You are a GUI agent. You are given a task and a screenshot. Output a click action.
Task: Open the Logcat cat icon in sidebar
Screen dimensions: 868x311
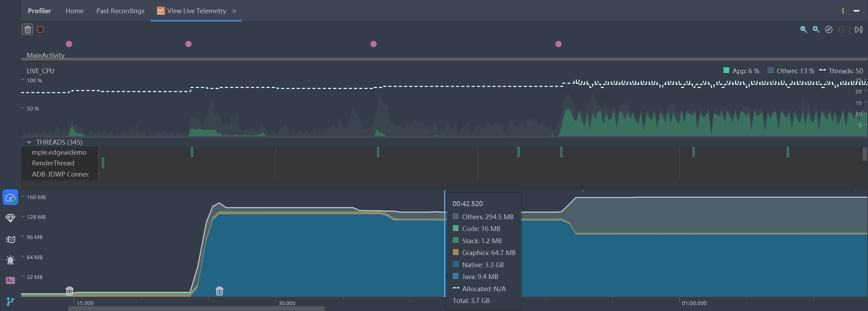(x=10, y=239)
